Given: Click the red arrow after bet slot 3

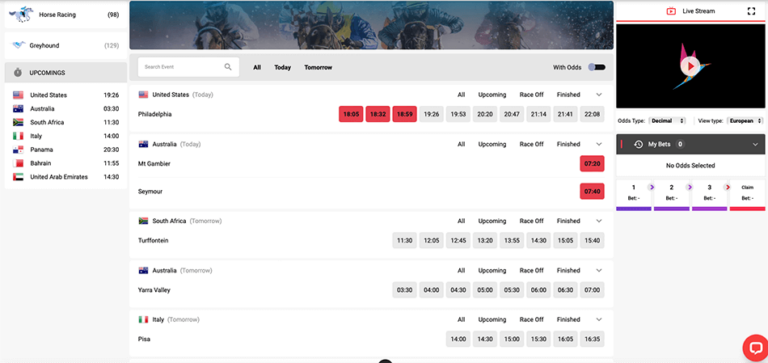Looking at the screenshot, I should point(727,187).
